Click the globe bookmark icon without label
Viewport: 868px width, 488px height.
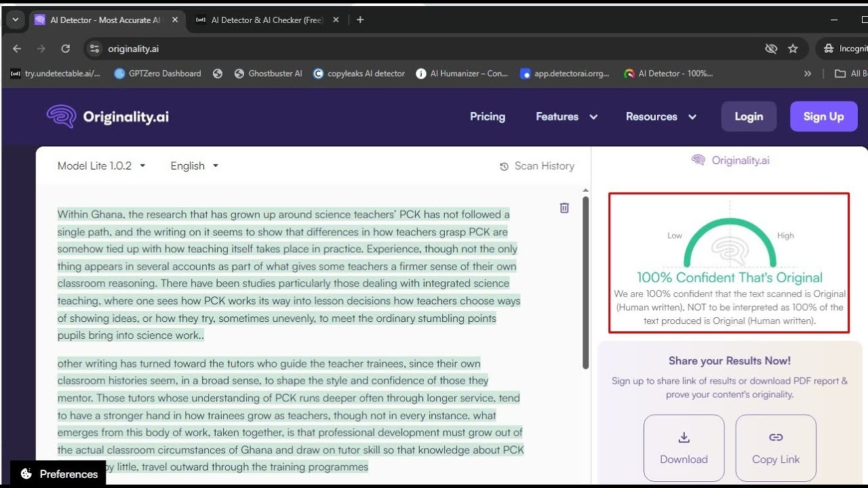pos(218,73)
